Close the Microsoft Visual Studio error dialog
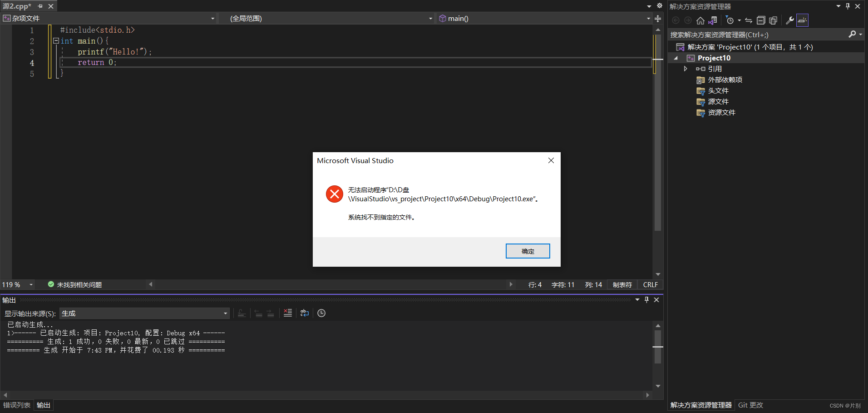The width and height of the screenshot is (868, 413). [x=551, y=160]
